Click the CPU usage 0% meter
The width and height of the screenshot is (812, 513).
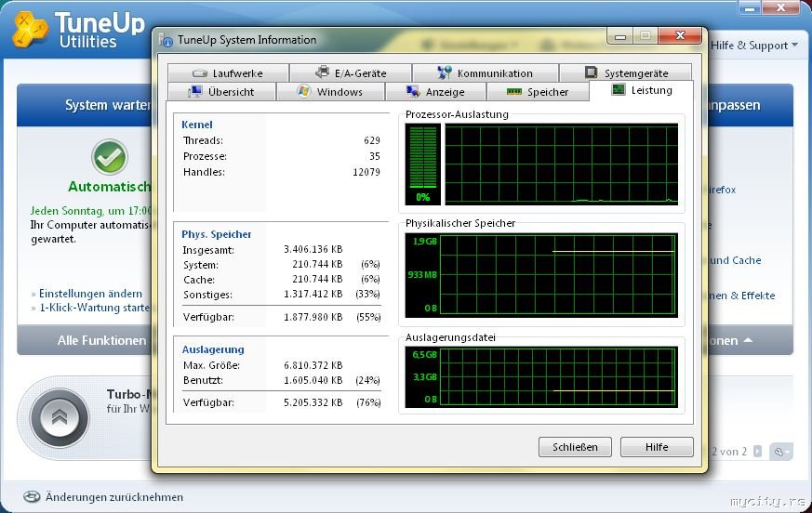tap(423, 164)
